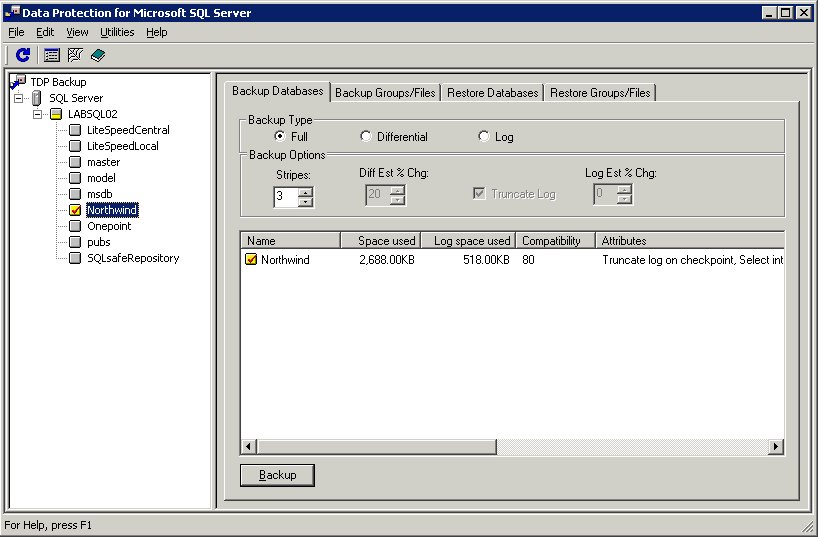Select the Northwind tree item label
Image resolution: width=820 pixels, height=537 pixels.
(112, 210)
